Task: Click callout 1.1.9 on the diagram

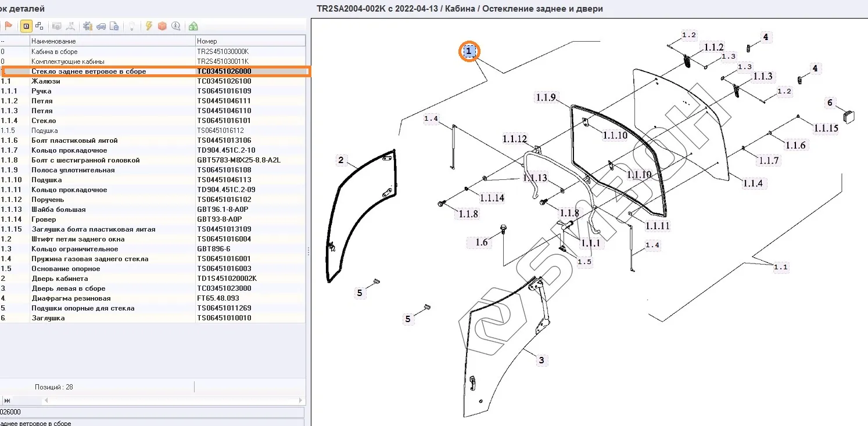Action: pos(546,98)
